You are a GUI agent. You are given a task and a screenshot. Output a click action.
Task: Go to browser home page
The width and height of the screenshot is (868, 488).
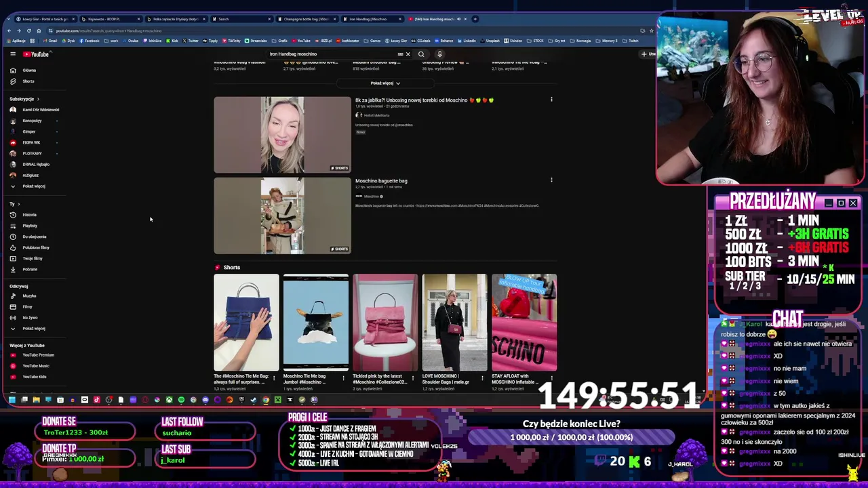pos(39,30)
